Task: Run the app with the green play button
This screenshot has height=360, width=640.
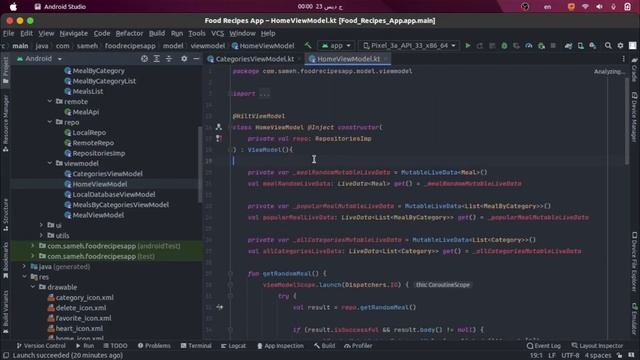Action: pyautogui.click(x=468, y=46)
